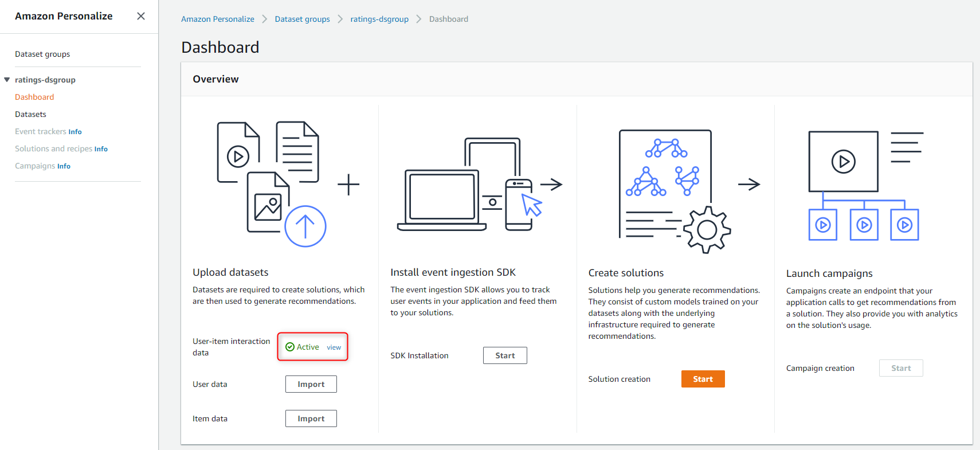Click the Dashboard breadcrumb text
980x450 pixels.
(449, 19)
